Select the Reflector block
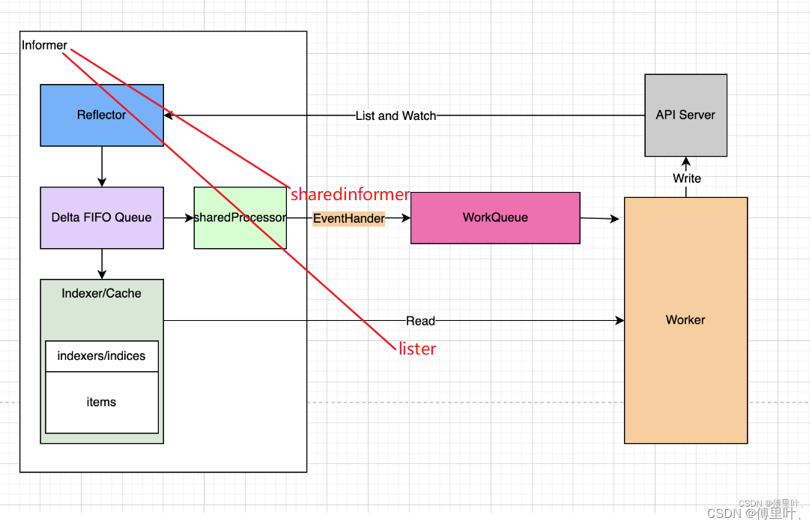 (101, 115)
